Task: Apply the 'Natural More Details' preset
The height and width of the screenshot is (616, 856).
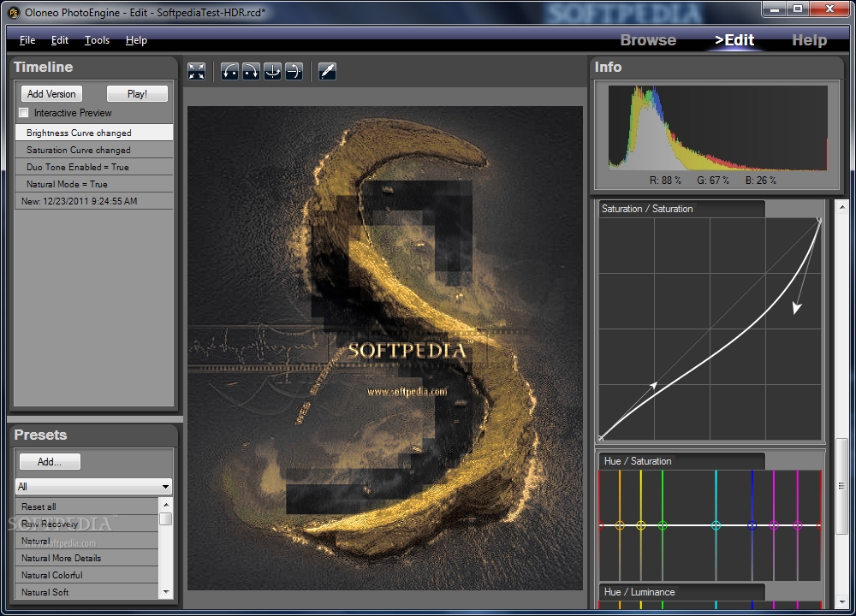Action: pyautogui.click(x=86, y=558)
